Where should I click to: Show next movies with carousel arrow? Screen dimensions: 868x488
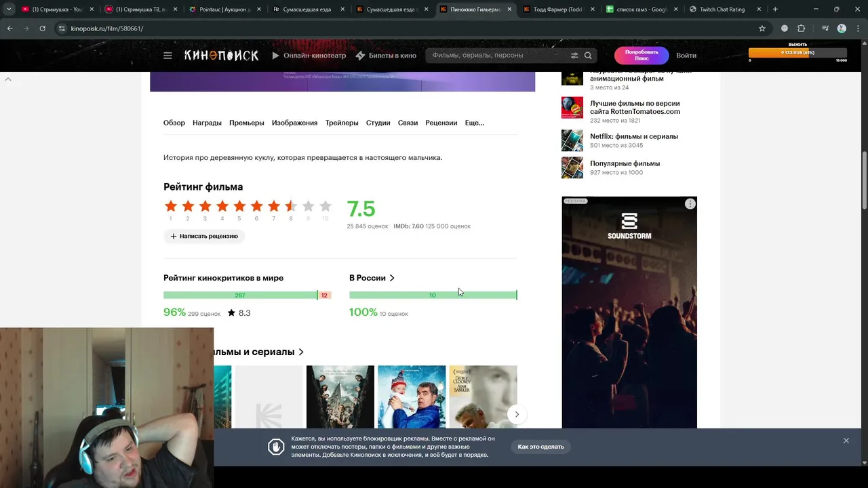(517, 414)
